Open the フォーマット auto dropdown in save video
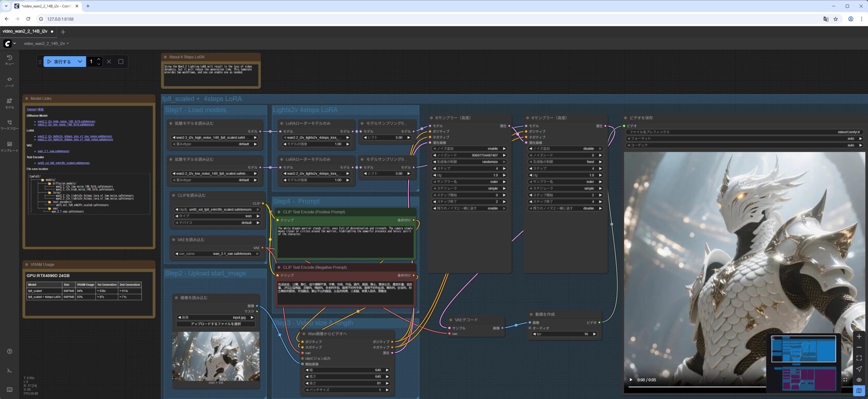Image resolution: width=868 pixels, height=399 pixels. [744, 139]
